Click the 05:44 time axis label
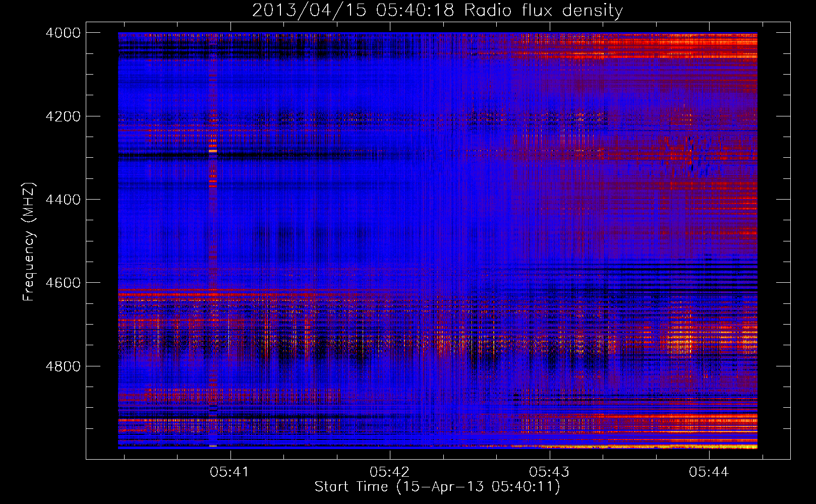Viewport: 816px width, 504px height. pyautogui.click(x=709, y=472)
